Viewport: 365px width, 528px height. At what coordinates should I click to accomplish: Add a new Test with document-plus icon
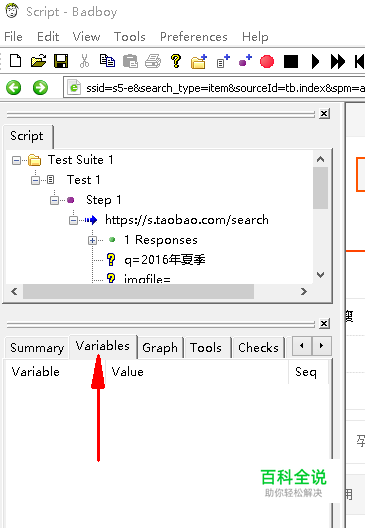coord(223,61)
